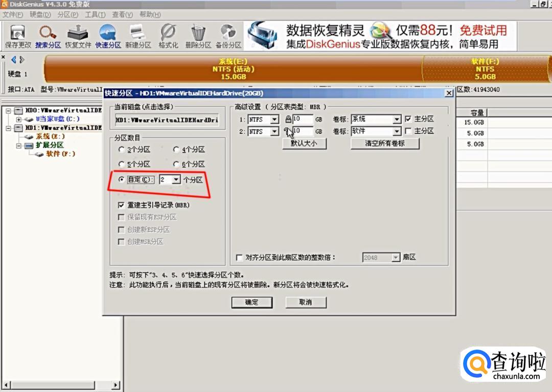The image size is (552, 392).
Task: Select 系统(E:) in the disk tree
Action: [x=50, y=136]
